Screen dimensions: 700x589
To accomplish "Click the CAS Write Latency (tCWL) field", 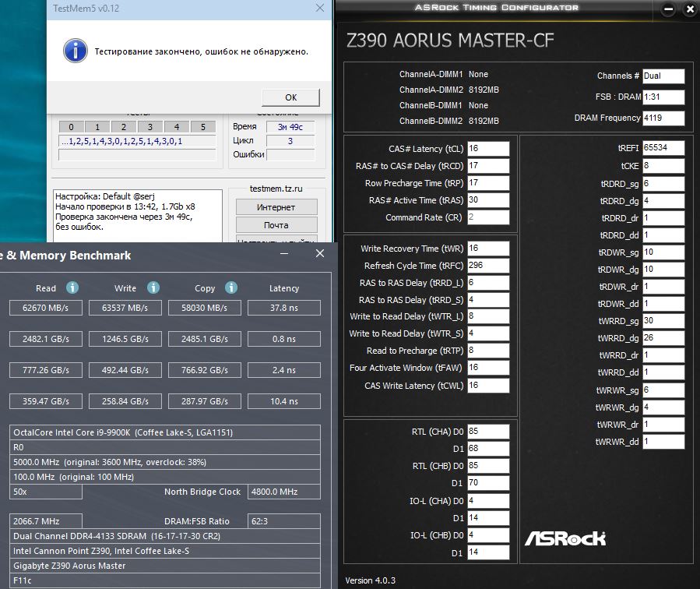I will [x=488, y=386].
